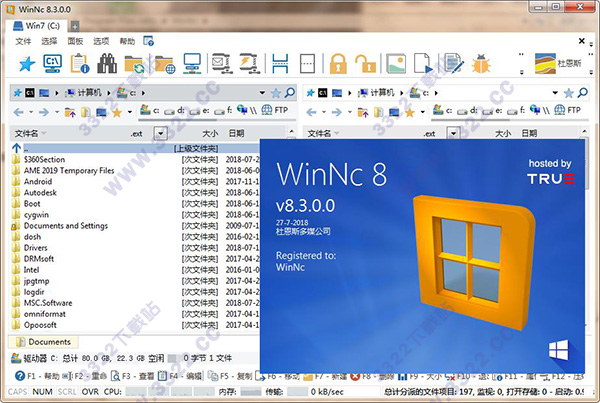Screen dimensions: 600x403
Task: Expand arrow after 计算机 in left breadcrumb
Action: tap(109, 93)
